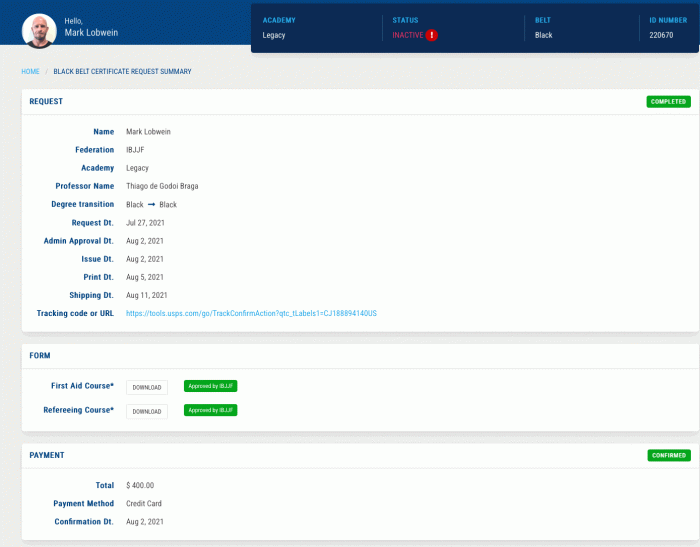Image resolution: width=700 pixels, height=547 pixels.
Task: Download the Refereeing Course file
Action: coord(147,411)
